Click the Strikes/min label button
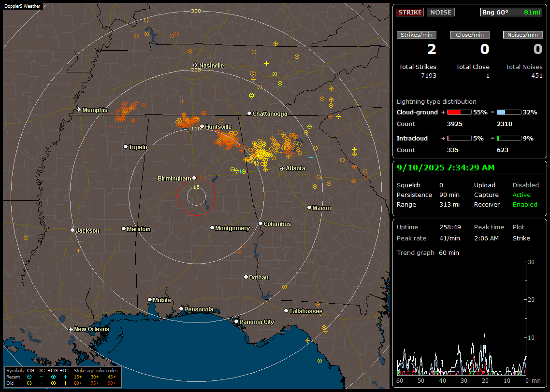550x392 pixels. click(416, 35)
